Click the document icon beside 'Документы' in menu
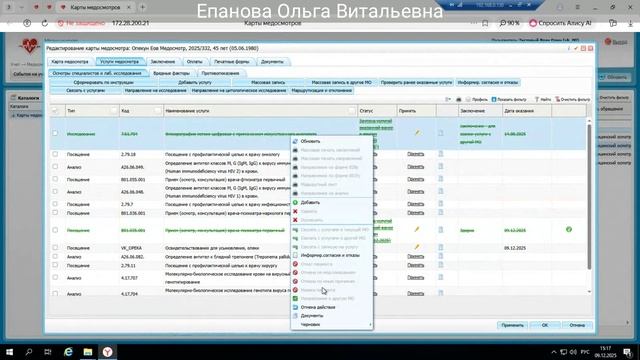The image size is (640, 360). click(295, 316)
